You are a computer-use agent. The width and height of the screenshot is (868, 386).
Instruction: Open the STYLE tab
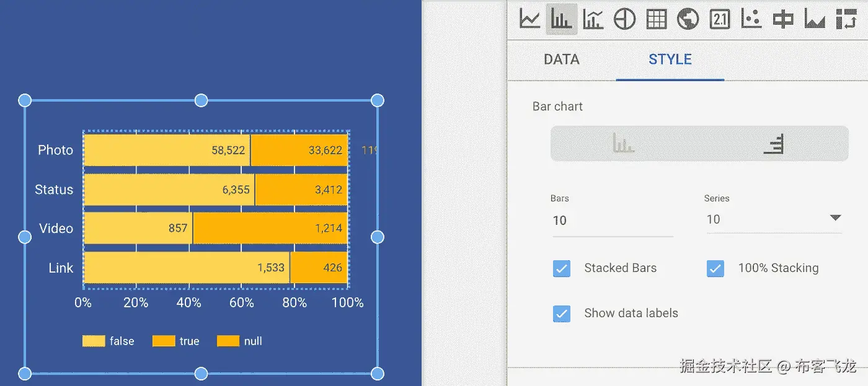(x=670, y=59)
